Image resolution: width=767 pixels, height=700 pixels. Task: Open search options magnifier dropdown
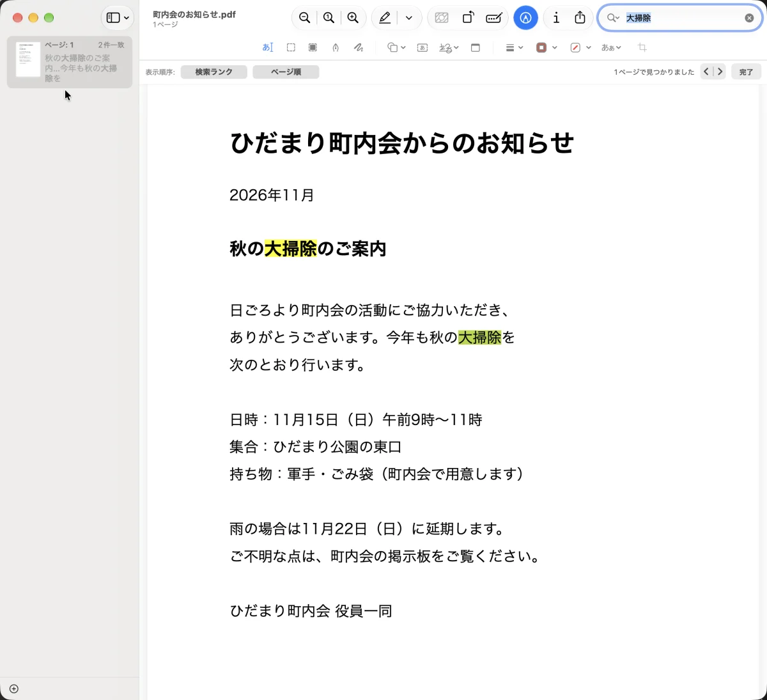[x=613, y=18]
